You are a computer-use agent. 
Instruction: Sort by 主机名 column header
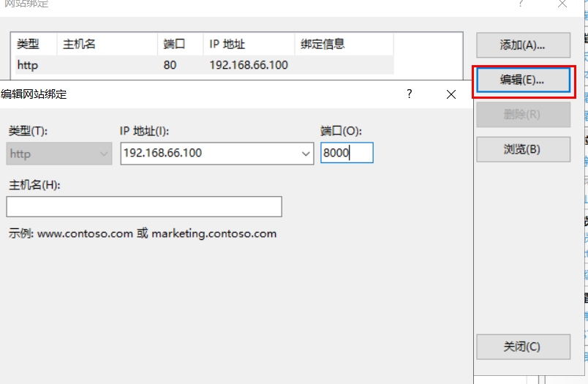point(108,44)
